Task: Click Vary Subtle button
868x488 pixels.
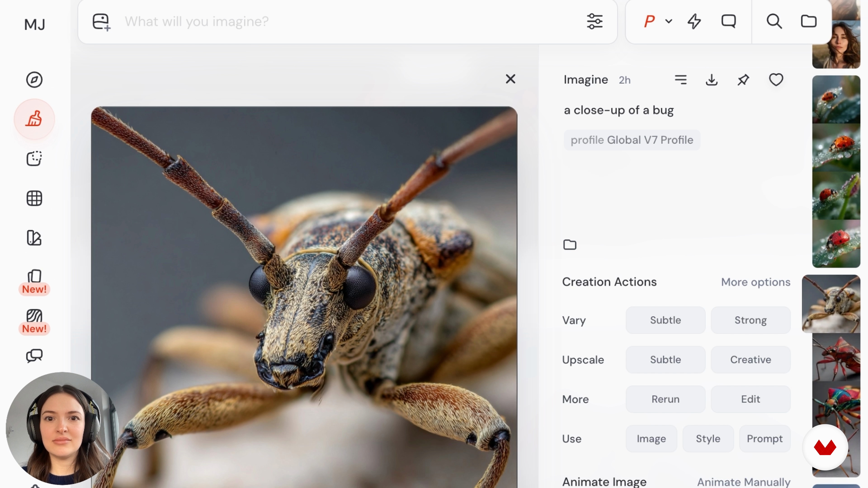Action: (x=665, y=320)
